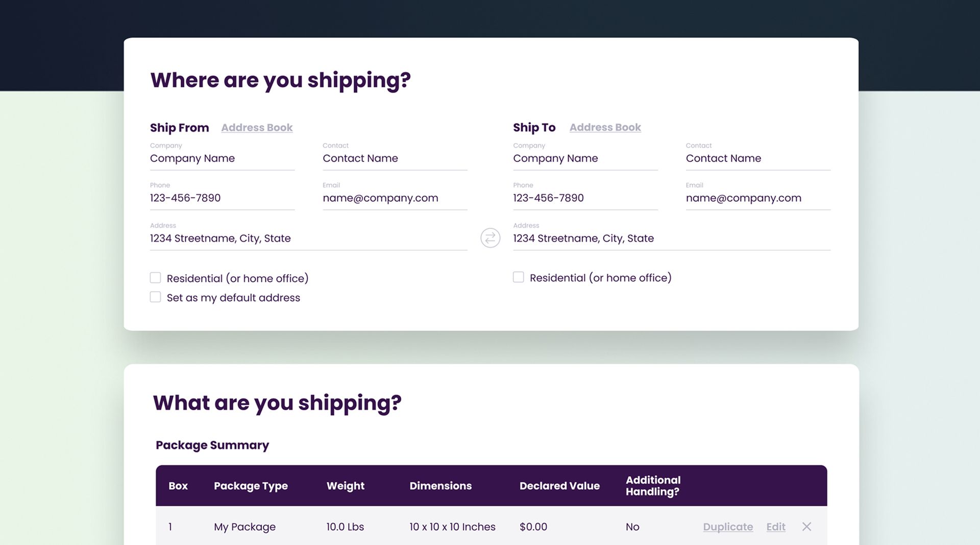Open the Ship From Address Book

coord(257,127)
